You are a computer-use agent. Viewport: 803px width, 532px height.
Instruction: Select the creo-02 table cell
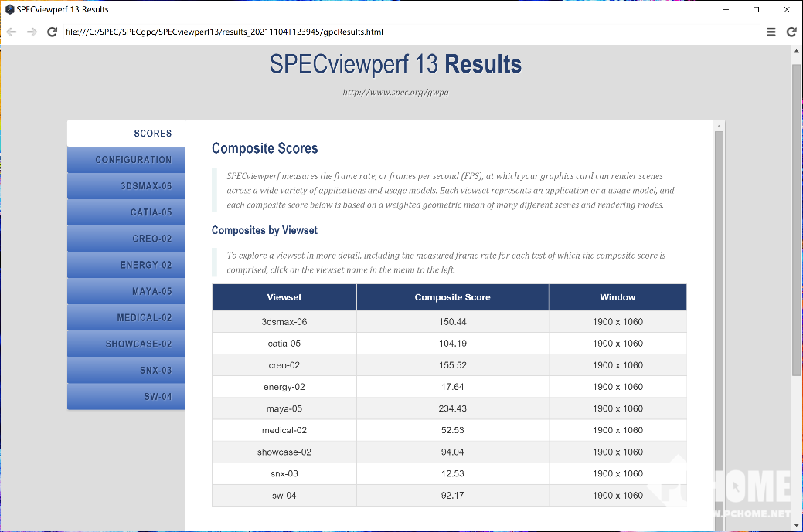click(x=284, y=365)
